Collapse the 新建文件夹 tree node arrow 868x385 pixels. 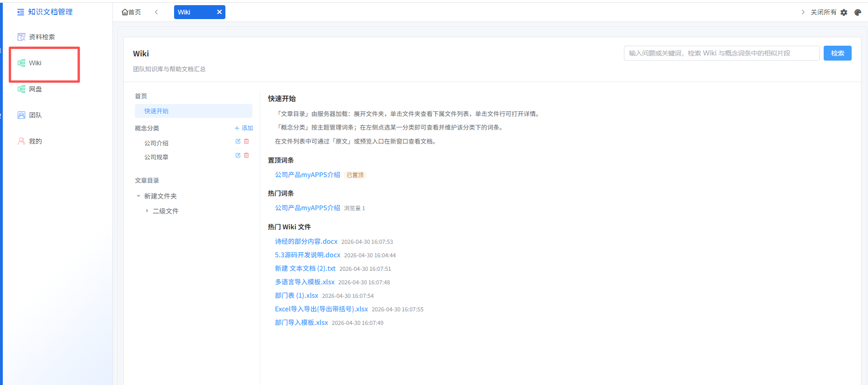(139, 196)
